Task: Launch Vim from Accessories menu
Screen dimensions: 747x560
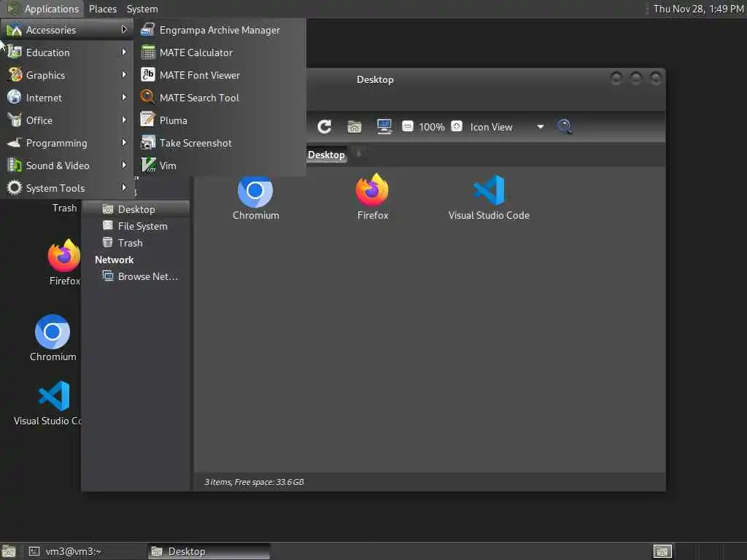Action: coord(220,166)
